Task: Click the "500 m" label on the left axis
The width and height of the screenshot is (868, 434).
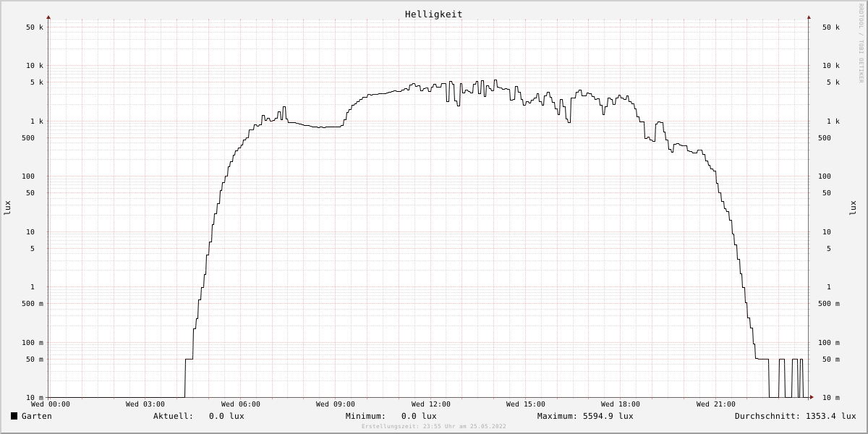Action: [x=33, y=304]
